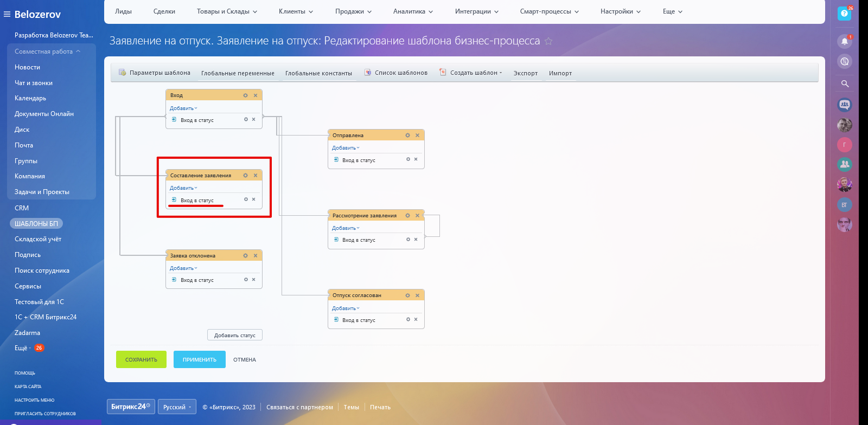Viewport: 868px width, 425px height.
Task: Remove the Отправлена status block
Action: pos(418,136)
